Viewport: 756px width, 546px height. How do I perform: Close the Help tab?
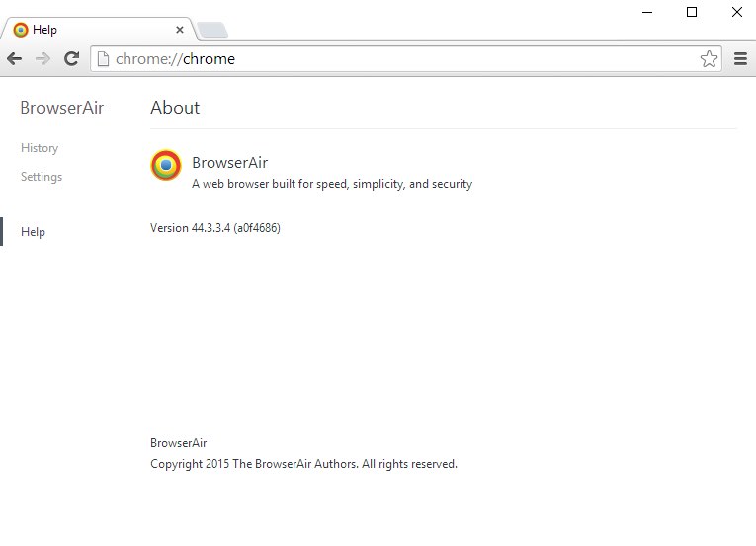(179, 30)
